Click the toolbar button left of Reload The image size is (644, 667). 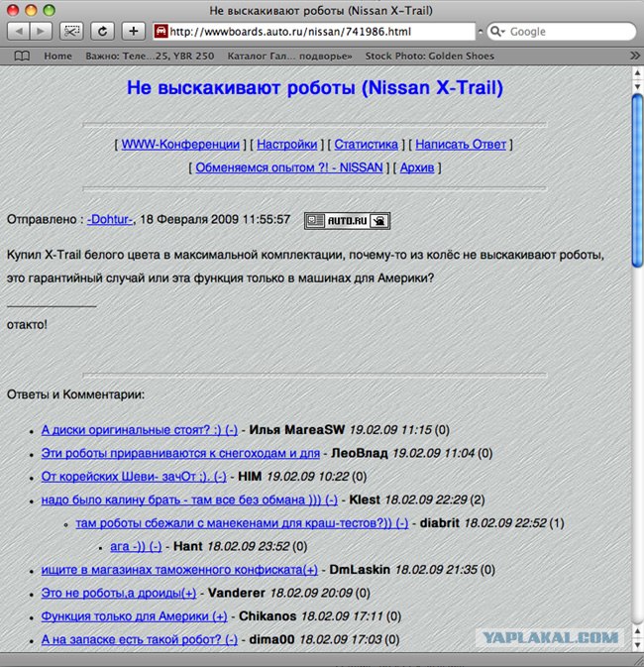click(72, 32)
